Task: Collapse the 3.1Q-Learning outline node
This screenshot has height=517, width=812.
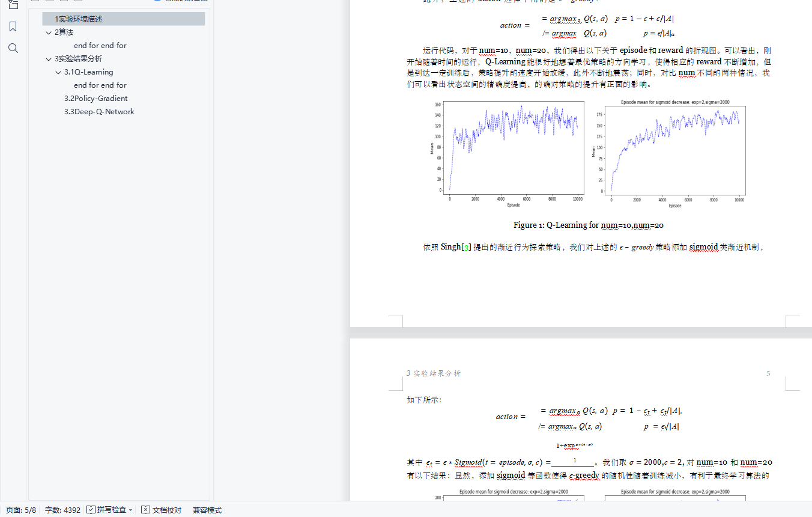Action: click(58, 72)
